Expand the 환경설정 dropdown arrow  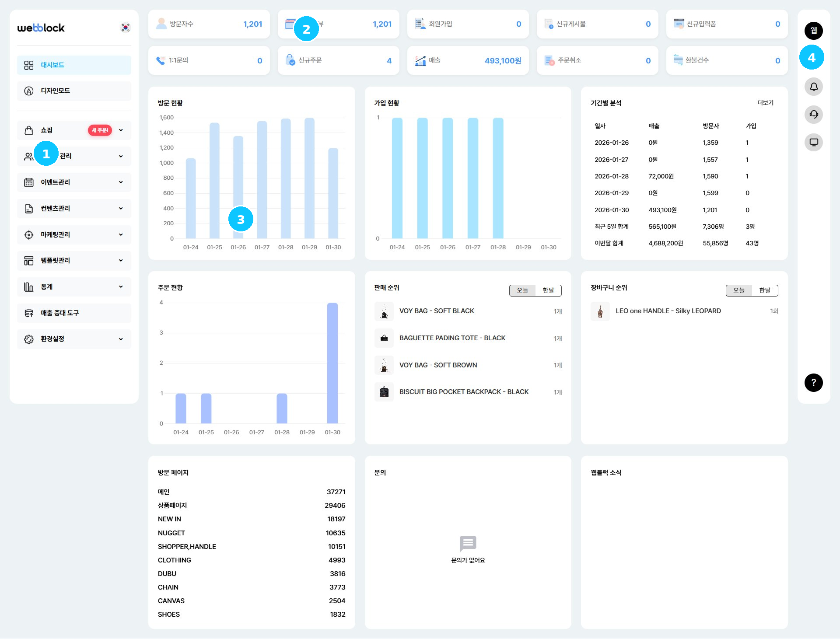pyautogui.click(x=121, y=339)
